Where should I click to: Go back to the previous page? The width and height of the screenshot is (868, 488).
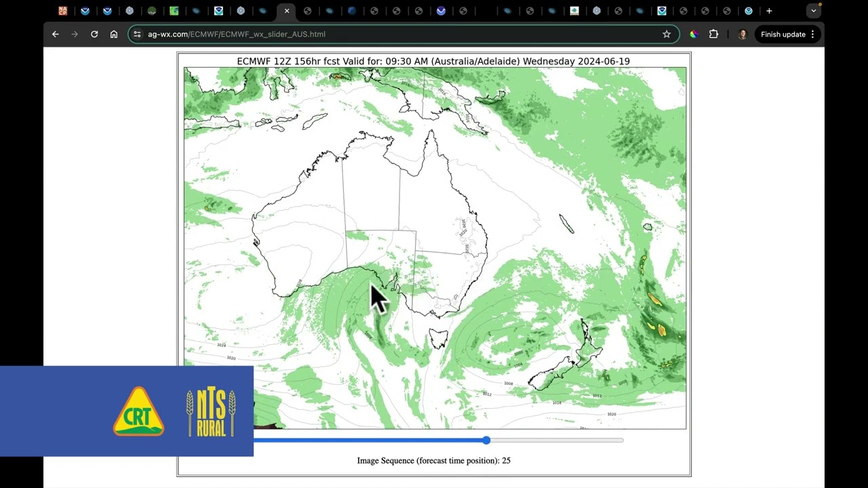click(x=56, y=34)
